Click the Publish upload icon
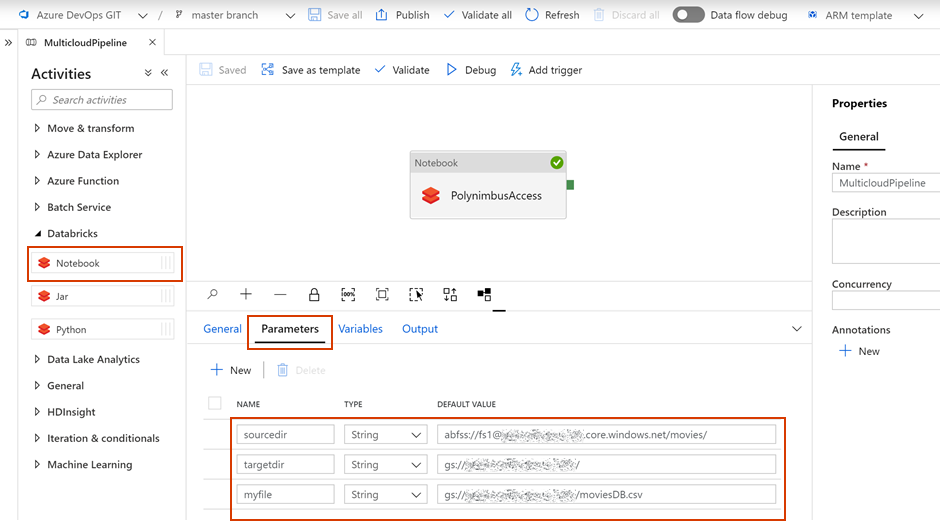 pos(381,15)
